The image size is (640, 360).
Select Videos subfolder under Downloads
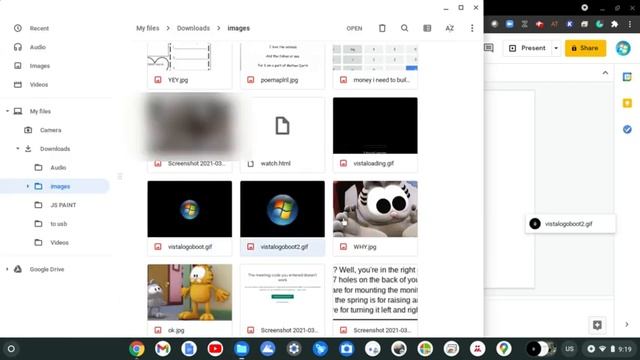tap(60, 242)
